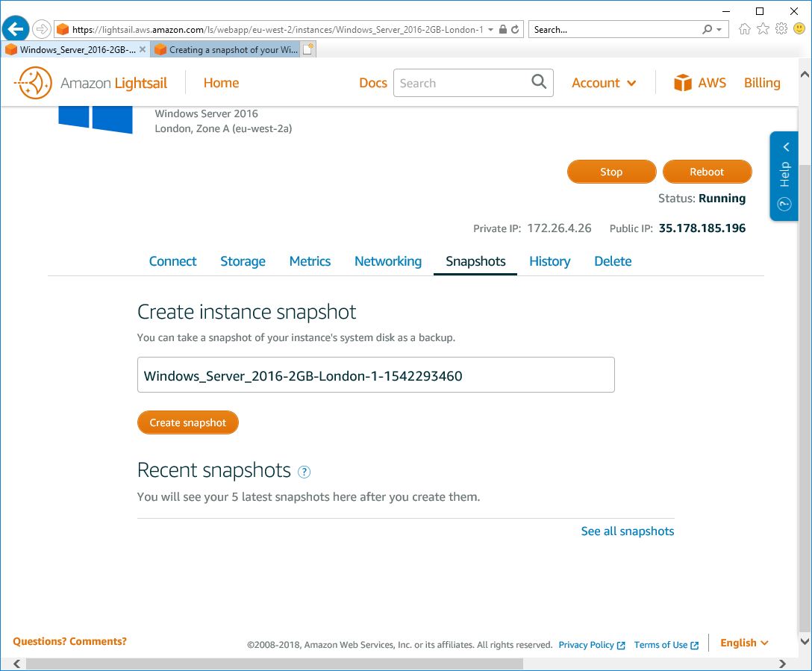
Task: Open favorites with the star icon
Action: pos(763,29)
